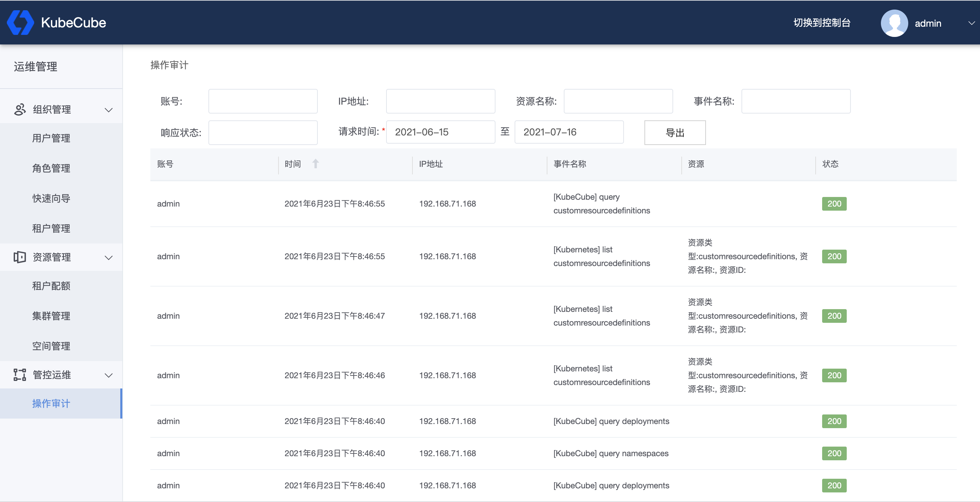Click 200 status of query customresourcedefinitions row
The height and width of the screenshot is (502, 980).
click(834, 203)
